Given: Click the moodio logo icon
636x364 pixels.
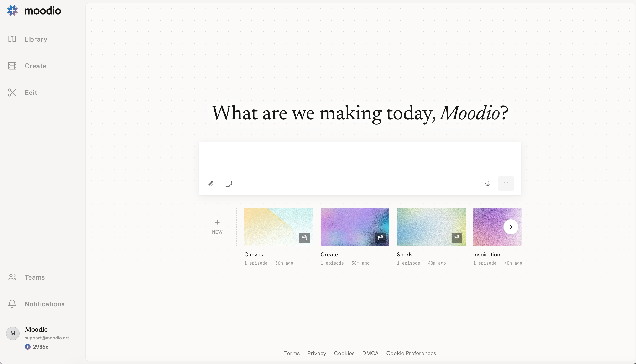Looking at the screenshot, I should (x=12, y=10).
